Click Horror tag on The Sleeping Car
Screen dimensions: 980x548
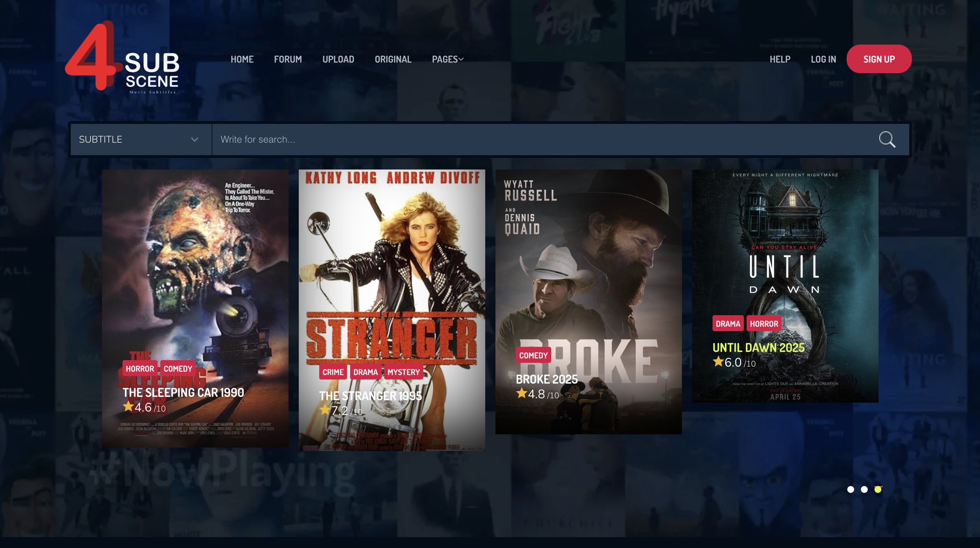tap(140, 369)
